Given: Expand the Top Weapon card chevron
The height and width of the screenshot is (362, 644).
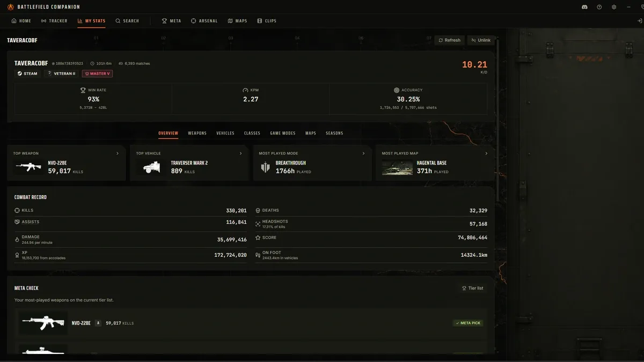Looking at the screenshot, I should [x=118, y=153].
